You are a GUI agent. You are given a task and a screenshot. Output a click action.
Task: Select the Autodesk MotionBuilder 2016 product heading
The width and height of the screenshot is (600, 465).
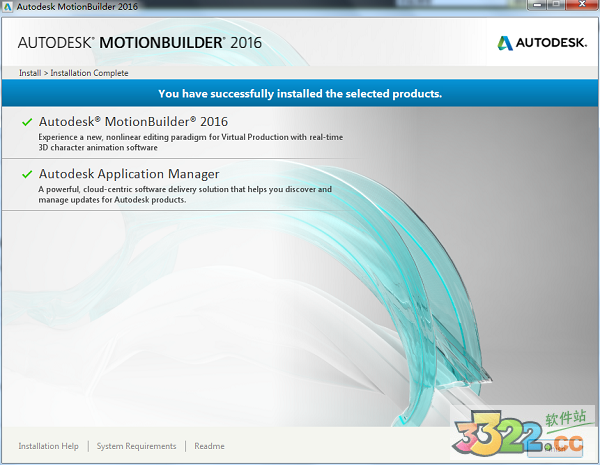pos(133,121)
